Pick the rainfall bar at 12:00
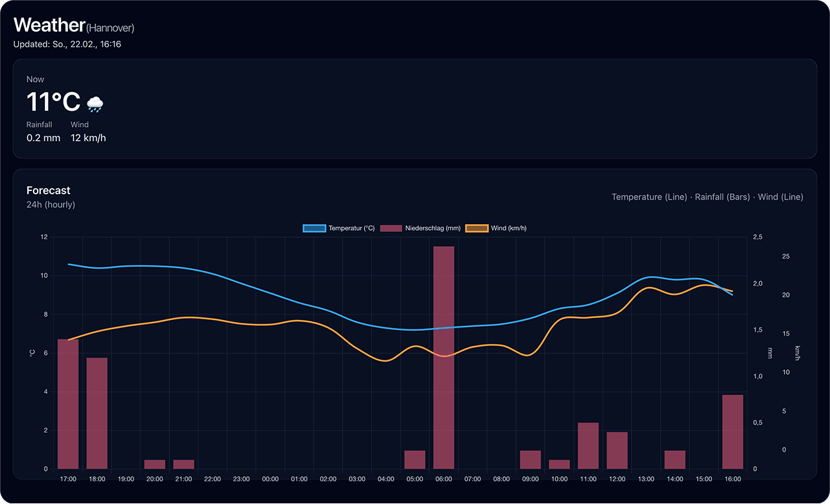The width and height of the screenshot is (830, 504). tap(617, 450)
